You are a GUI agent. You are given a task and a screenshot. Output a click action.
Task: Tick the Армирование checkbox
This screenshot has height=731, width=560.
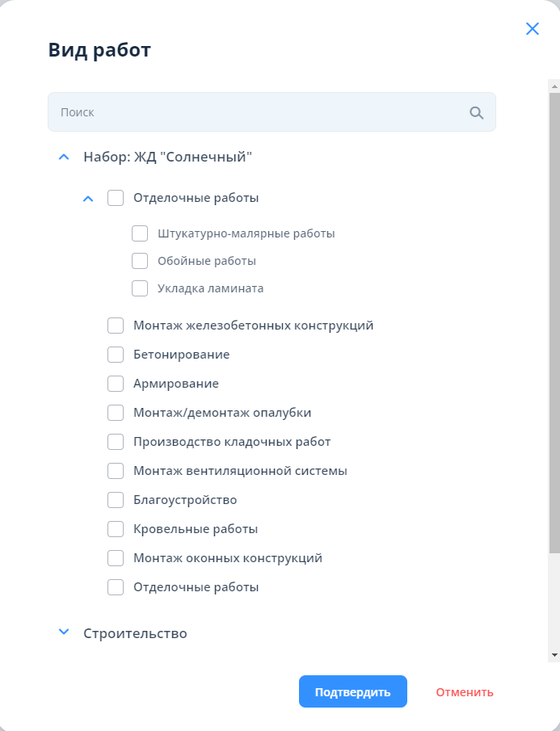click(116, 384)
